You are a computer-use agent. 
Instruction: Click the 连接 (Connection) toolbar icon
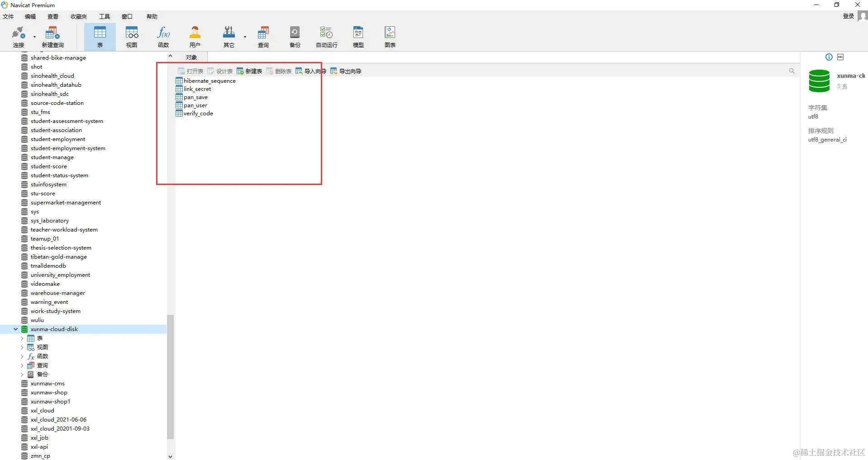pyautogui.click(x=18, y=37)
